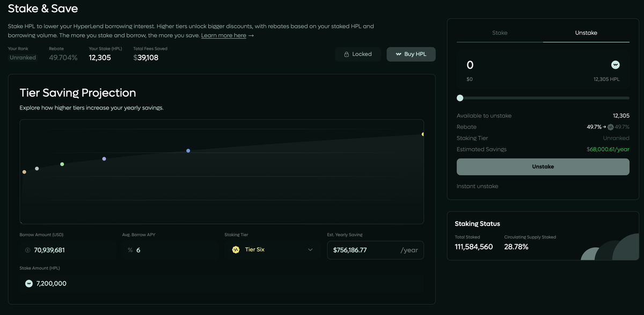Click the unstake amount slider handle

point(460,98)
